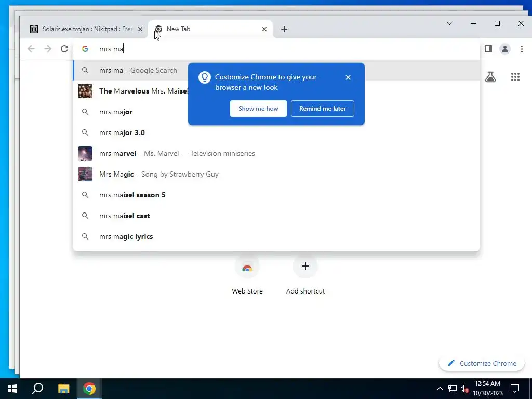The height and width of the screenshot is (399, 532).
Task: Click the address bar showing mrs ma
Action: (x=276, y=49)
